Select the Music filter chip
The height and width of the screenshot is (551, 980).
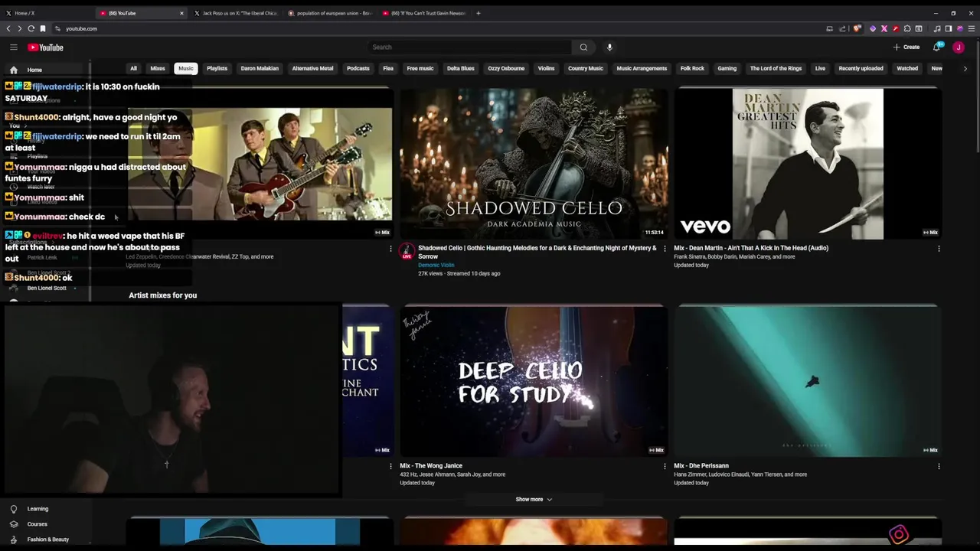click(186, 68)
